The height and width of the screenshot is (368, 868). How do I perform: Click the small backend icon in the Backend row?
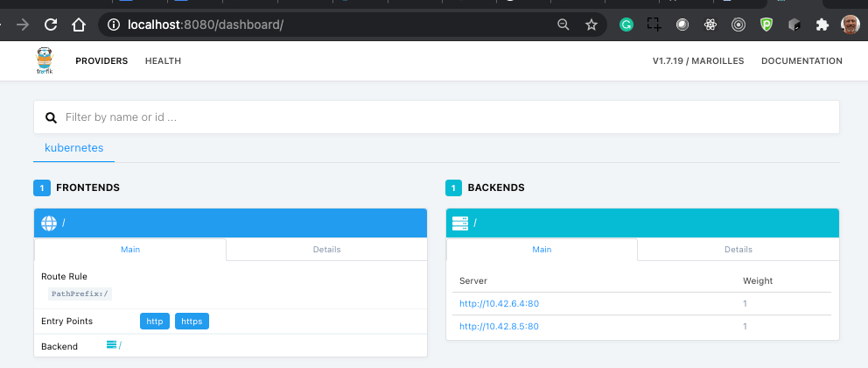[x=111, y=345]
